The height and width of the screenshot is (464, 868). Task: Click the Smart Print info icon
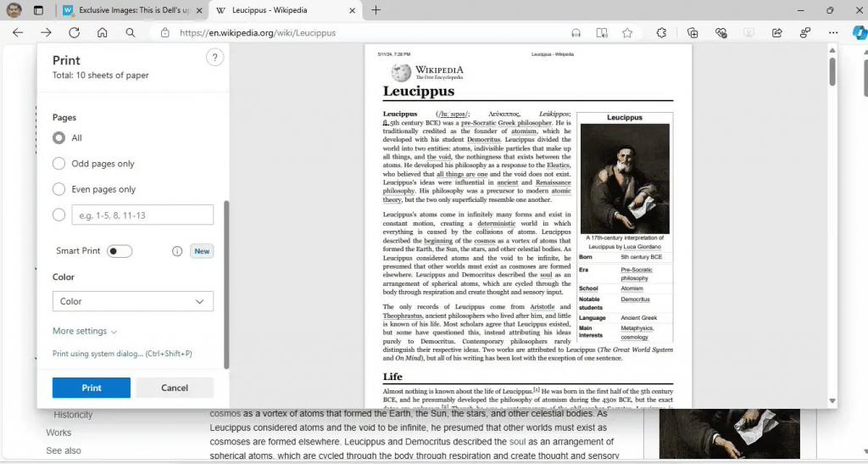(177, 251)
